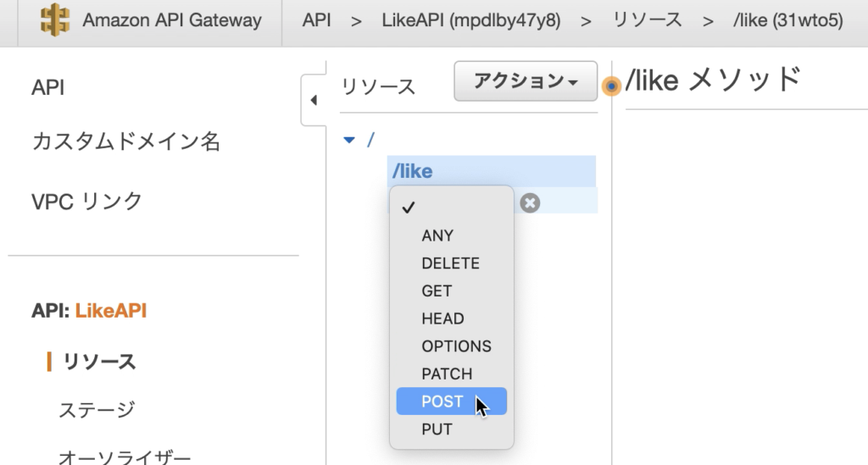Open VPC リンク in sidebar

87,202
